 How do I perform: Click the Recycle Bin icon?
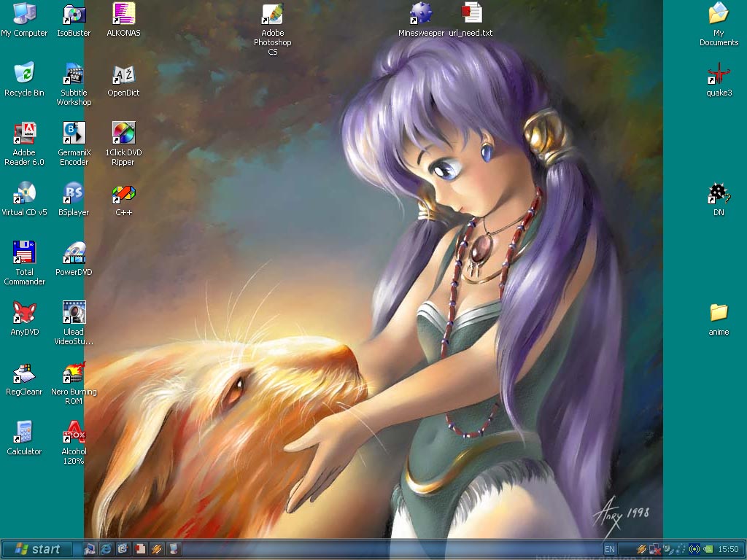point(24,74)
